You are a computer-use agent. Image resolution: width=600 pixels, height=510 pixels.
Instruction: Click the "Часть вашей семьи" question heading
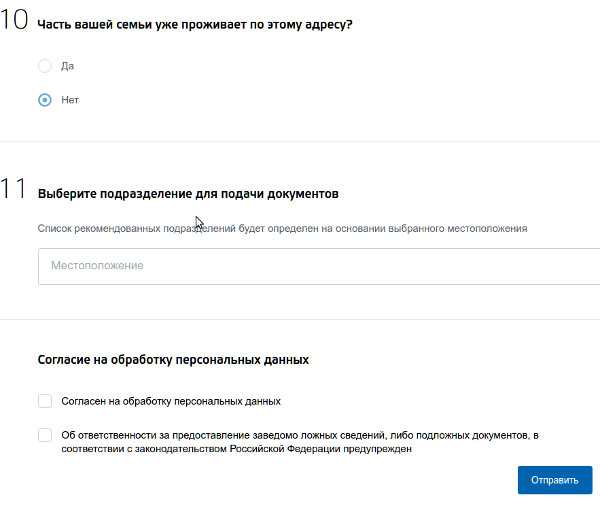(x=195, y=24)
